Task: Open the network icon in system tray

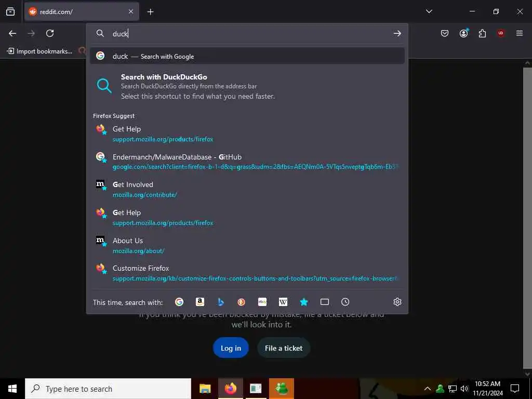Action: [x=453, y=389]
